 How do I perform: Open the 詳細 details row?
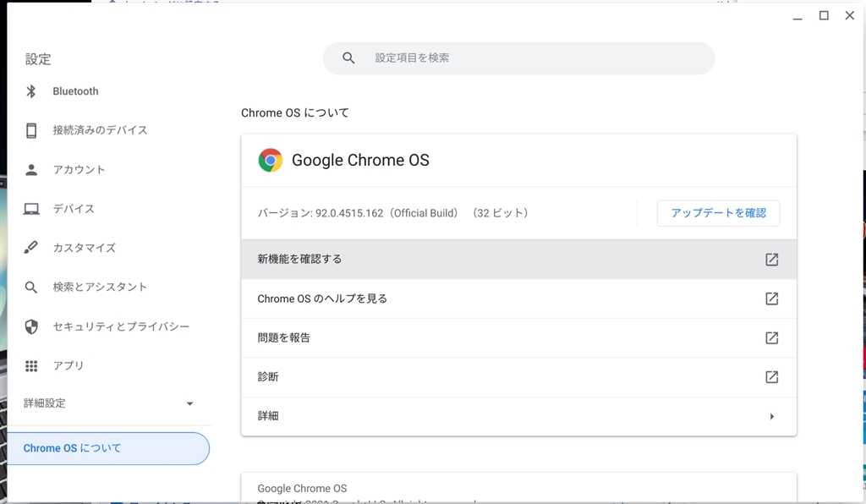click(x=518, y=416)
